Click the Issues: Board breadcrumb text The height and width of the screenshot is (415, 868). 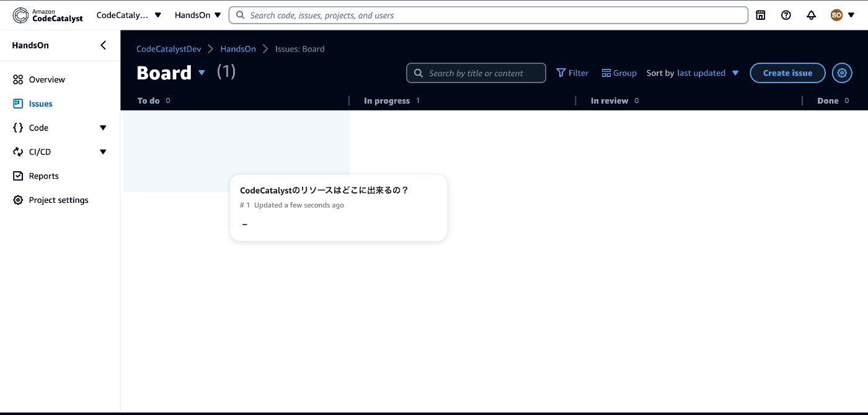tap(300, 49)
